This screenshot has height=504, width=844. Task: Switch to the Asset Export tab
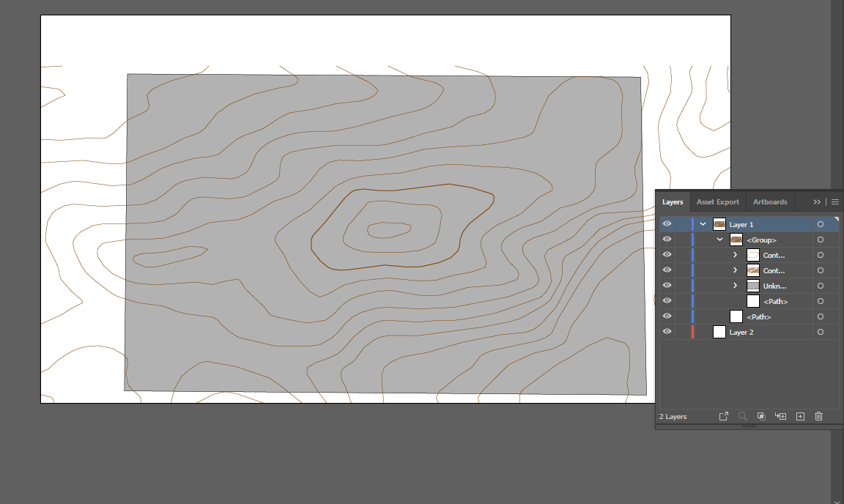(717, 202)
